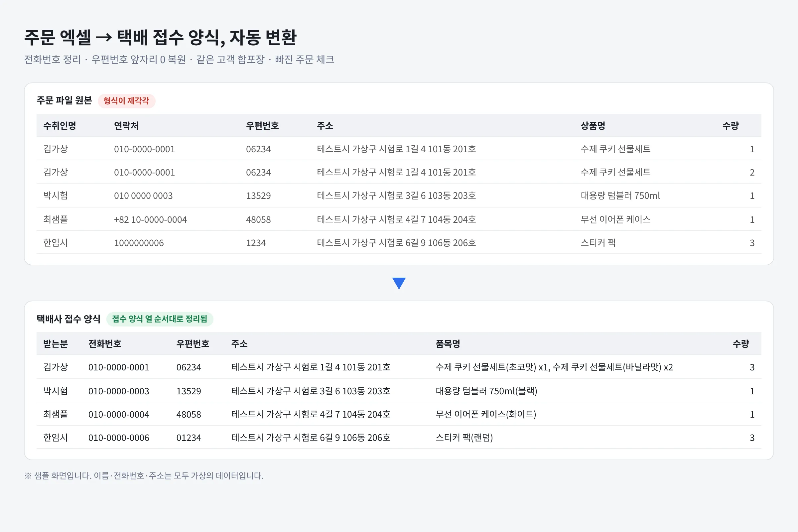Screen dimensions: 798x532
Task: Click quantity "3" in the courier form 김가상 row
Action: pos(752,367)
